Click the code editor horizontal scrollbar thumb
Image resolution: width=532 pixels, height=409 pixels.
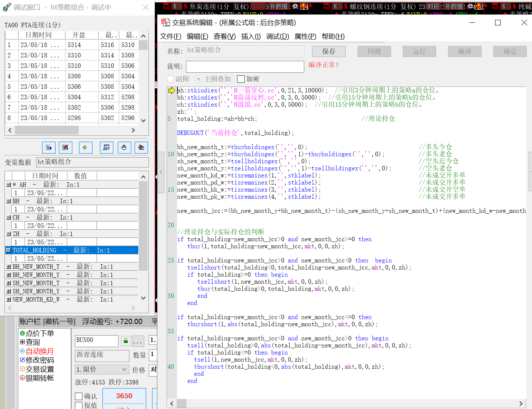182,403
